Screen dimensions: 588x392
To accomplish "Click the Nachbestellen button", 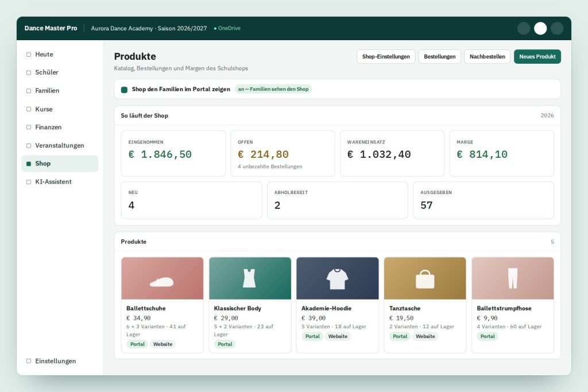I will [487, 57].
